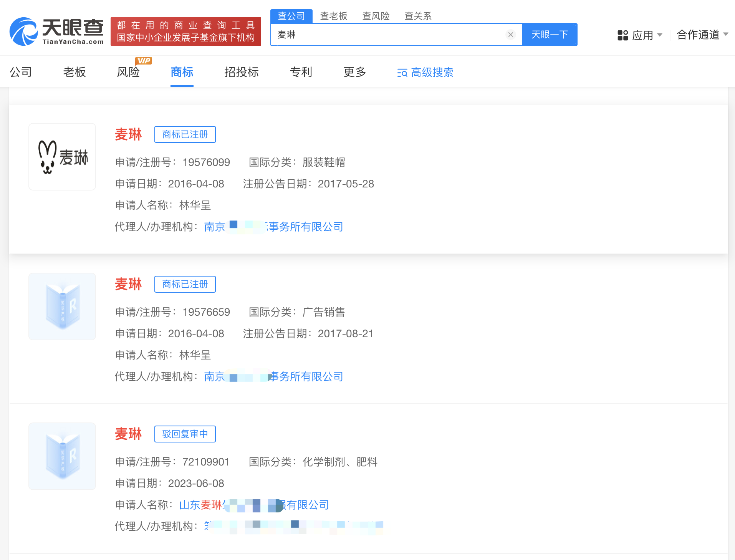Image resolution: width=735 pixels, height=560 pixels.
Task: Open agency link in 72109901 result
Action: click(x=294, y=526)
